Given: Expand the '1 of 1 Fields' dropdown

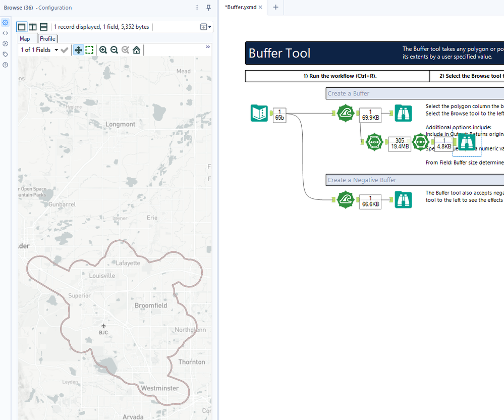Looking at the screenshot, I should click(56, 50).
